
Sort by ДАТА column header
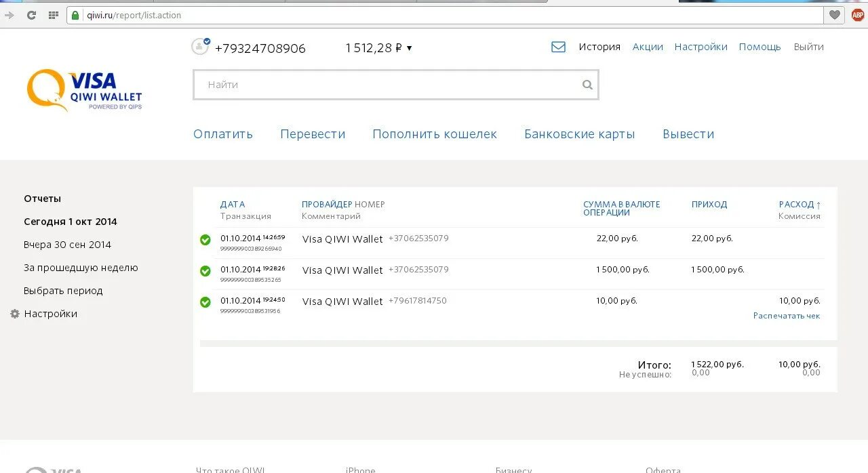point(233,204)
